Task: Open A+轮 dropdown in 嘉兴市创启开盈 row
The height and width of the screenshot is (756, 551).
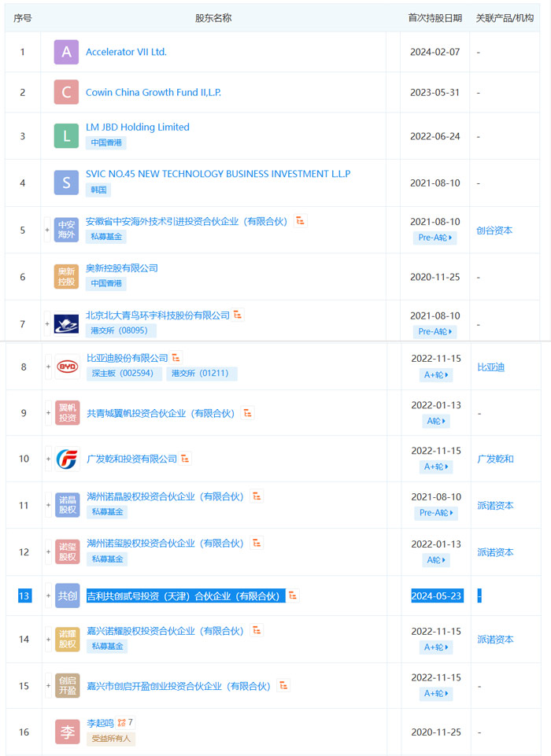Action: (x=436, y=693)
